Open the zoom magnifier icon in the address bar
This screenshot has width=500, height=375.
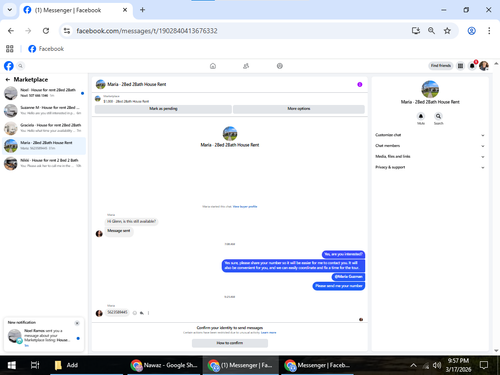[x=431, y=31]
